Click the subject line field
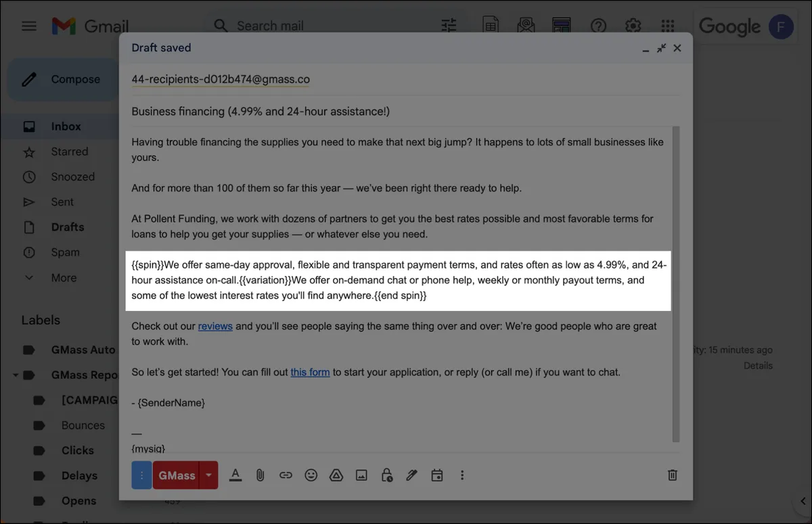812x524 pixels. click(x=406, y=112)
